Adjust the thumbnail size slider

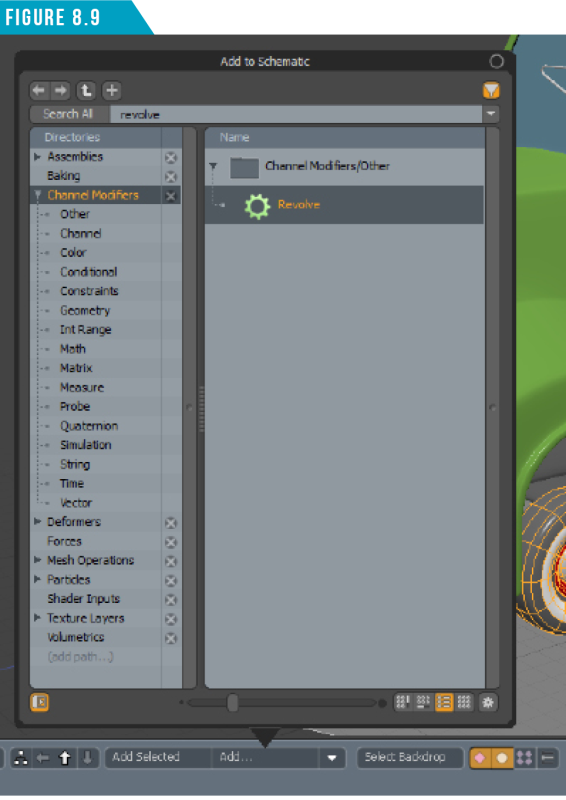(232, 703)
